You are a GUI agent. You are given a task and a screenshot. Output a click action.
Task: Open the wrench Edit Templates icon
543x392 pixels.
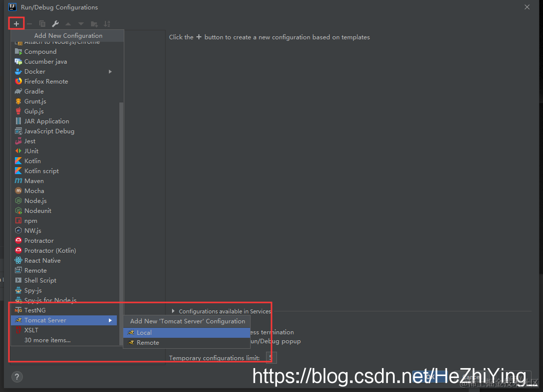pos(55,24)
